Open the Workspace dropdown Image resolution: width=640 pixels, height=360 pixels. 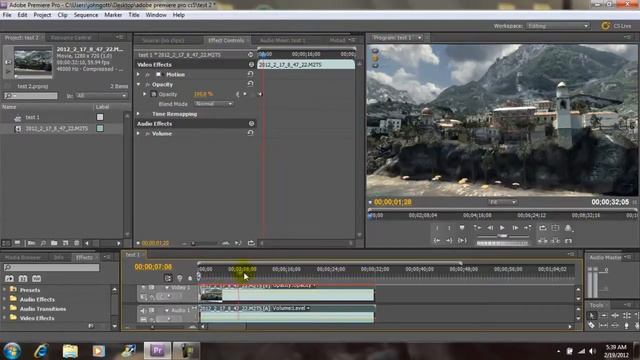click(x=558, y=26)
